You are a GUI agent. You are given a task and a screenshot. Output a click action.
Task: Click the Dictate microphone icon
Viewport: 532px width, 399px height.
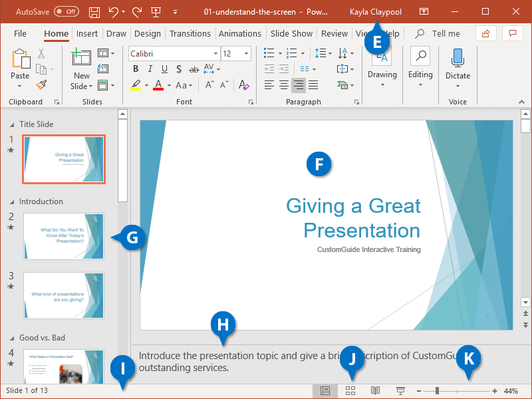tap(458, 59)
